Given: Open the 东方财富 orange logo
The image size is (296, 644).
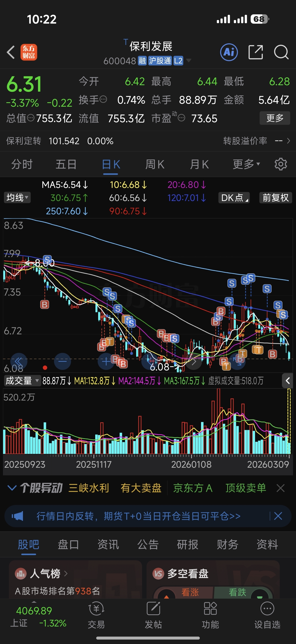Looking at the screenshot, I should 29,52.
